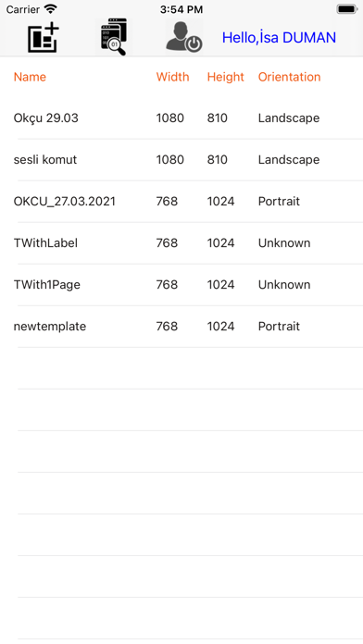
Task: Tap the Carrier label in status bar
Action: (23, 9)
